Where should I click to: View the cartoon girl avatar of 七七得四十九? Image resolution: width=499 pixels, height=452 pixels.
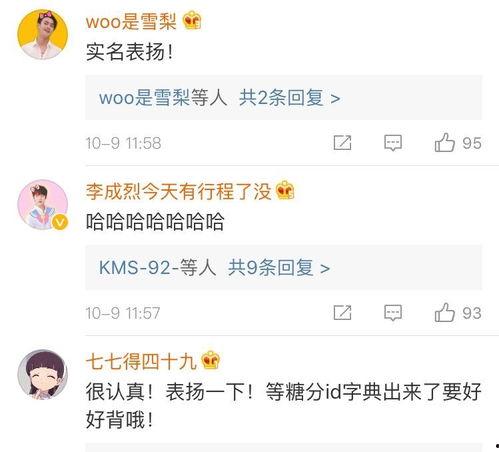[x=42, y=374]
